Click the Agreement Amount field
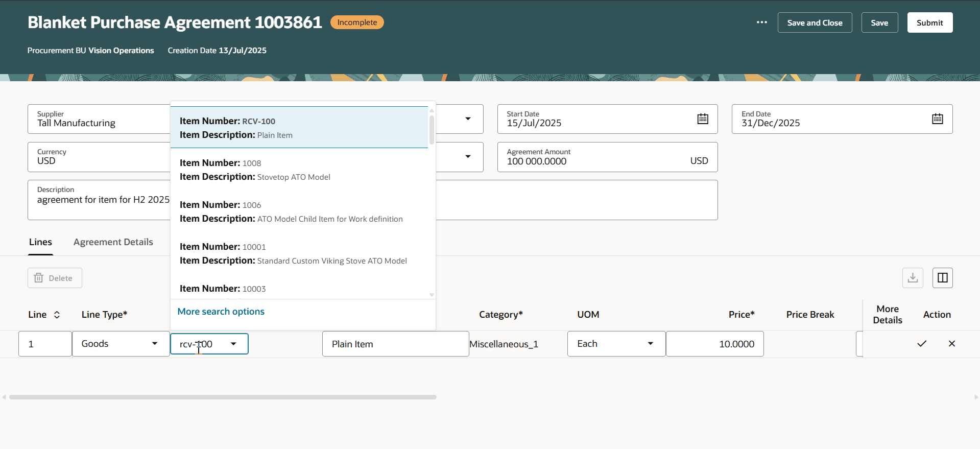 [607, 157]
